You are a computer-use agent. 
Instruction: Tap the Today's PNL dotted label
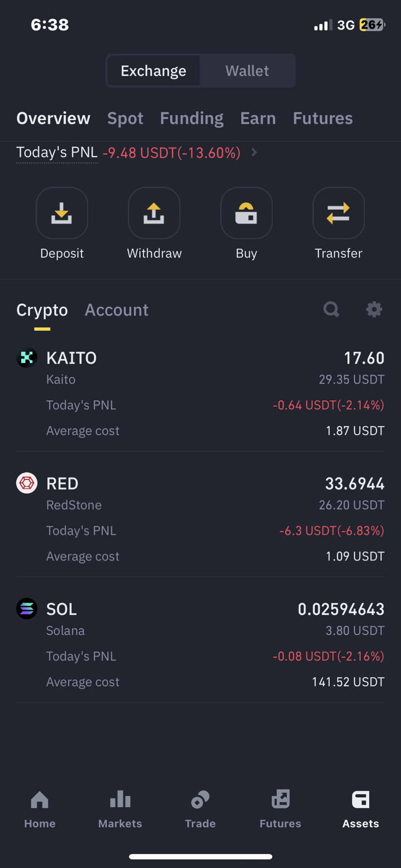(x=57, y=152)
